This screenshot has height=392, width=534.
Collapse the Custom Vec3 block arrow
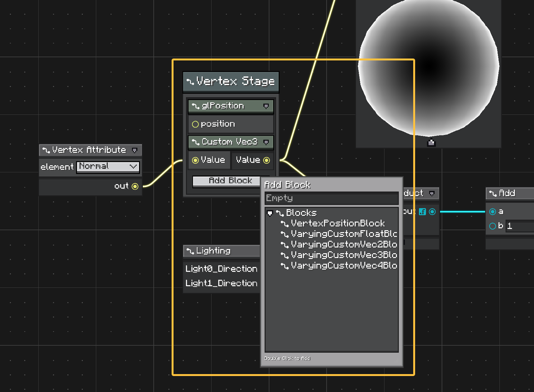click(x=266, y=142)
